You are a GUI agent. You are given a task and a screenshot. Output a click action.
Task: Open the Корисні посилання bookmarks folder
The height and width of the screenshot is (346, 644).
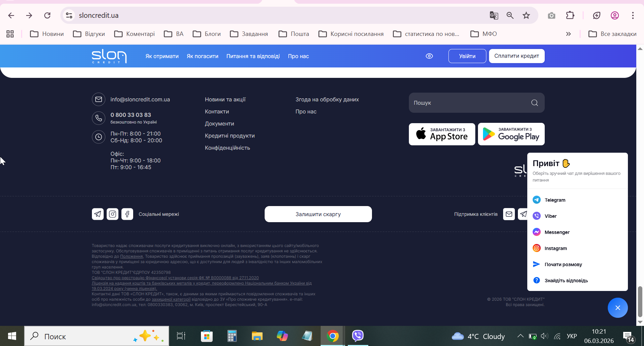click(x=351, y=34)
